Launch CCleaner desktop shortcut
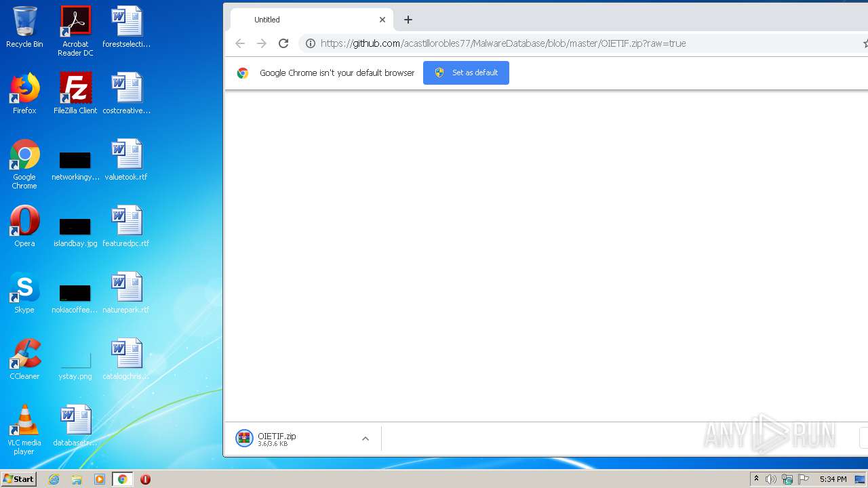 coord(24,359)
